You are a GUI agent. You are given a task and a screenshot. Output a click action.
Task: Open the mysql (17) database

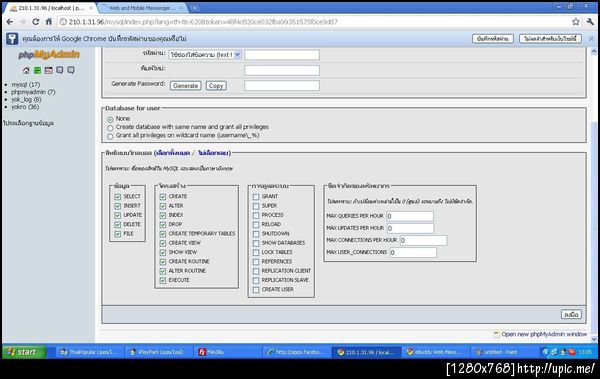[x=26, y=85]
